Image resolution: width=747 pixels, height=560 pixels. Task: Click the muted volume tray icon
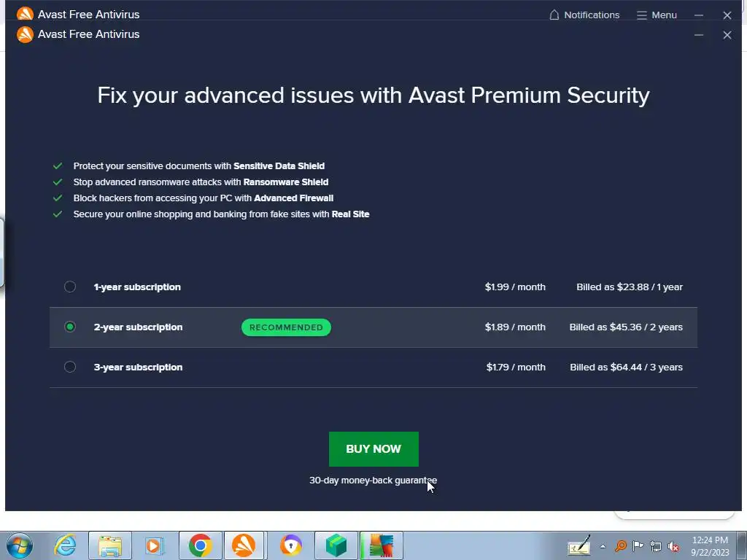tap(674, 546)
